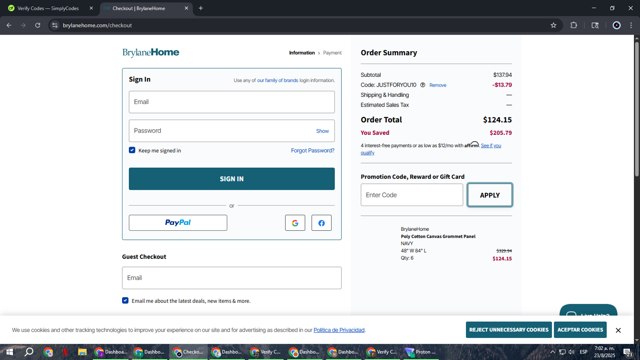Open Windows taskbar search
640x360 pixels.
coord(29,352)
